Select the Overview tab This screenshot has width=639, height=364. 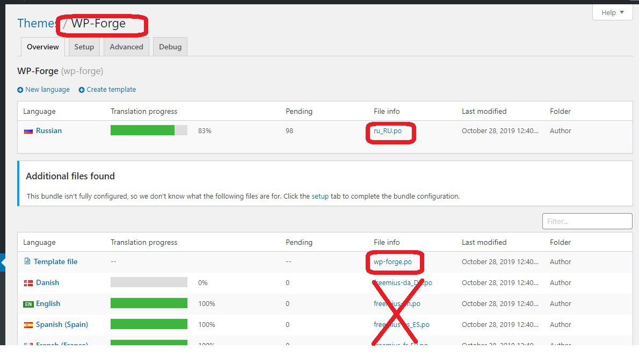click(43, 47)
